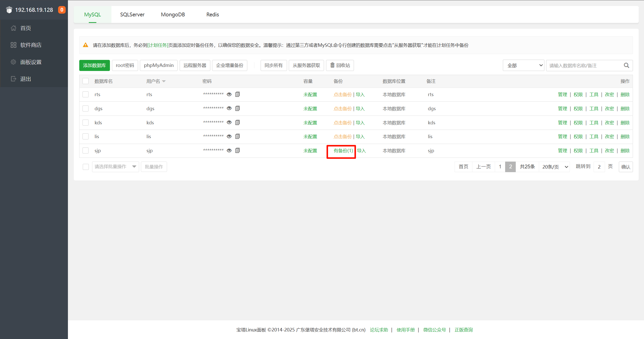
Task: Click 权限 for rts database
Action: [578, 95]
